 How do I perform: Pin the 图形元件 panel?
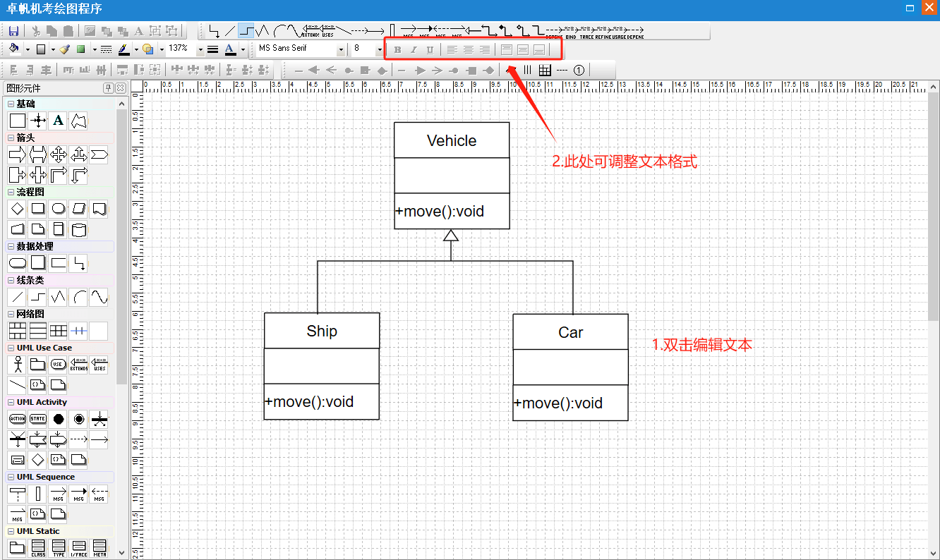[x=109, y=88]
